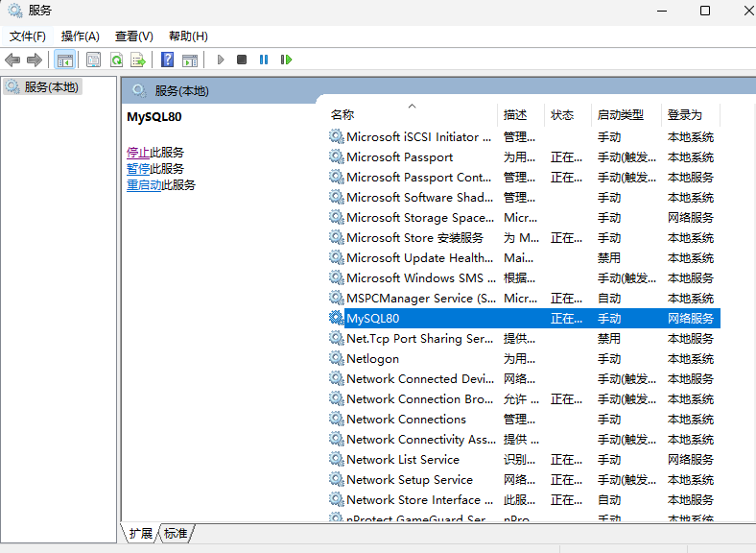The image size is (756, 553).
Task: Click 禁用 startup type of Net.Tcp Port Sharing
Action: click(x=609, y=339)
